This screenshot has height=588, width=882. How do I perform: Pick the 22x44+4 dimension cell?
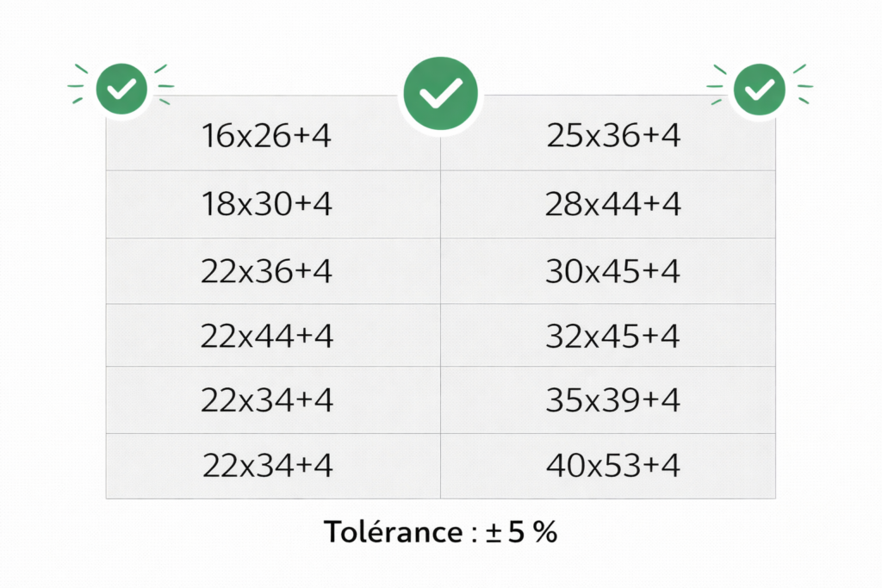pos(266,335)
